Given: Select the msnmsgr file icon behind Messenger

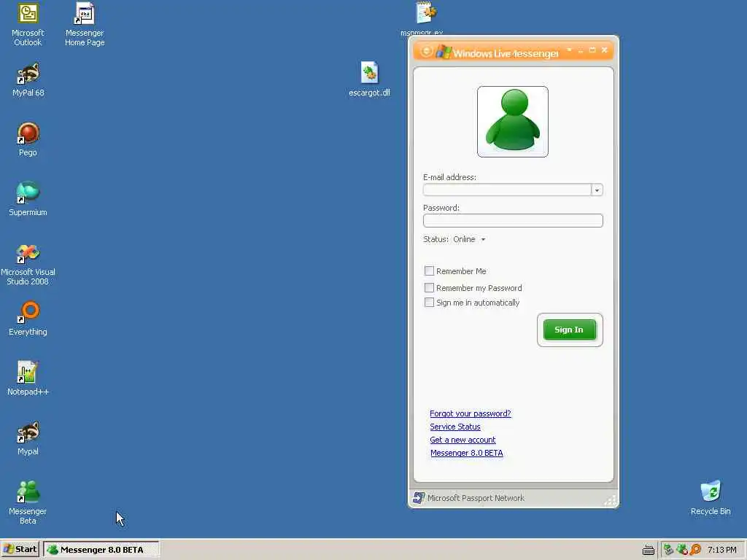Looking at the screenshot, I should pos(426,13).
